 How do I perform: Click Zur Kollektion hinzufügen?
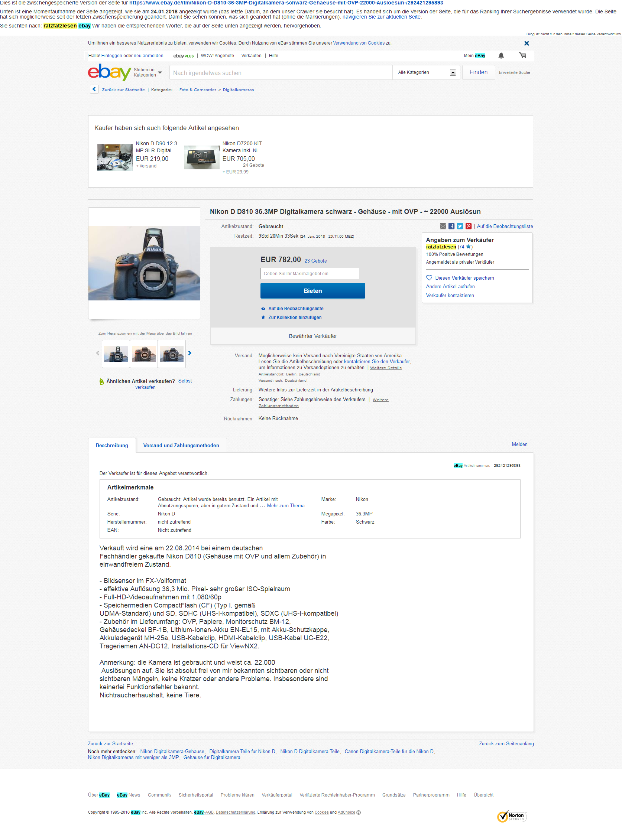(x=295, y=318)
